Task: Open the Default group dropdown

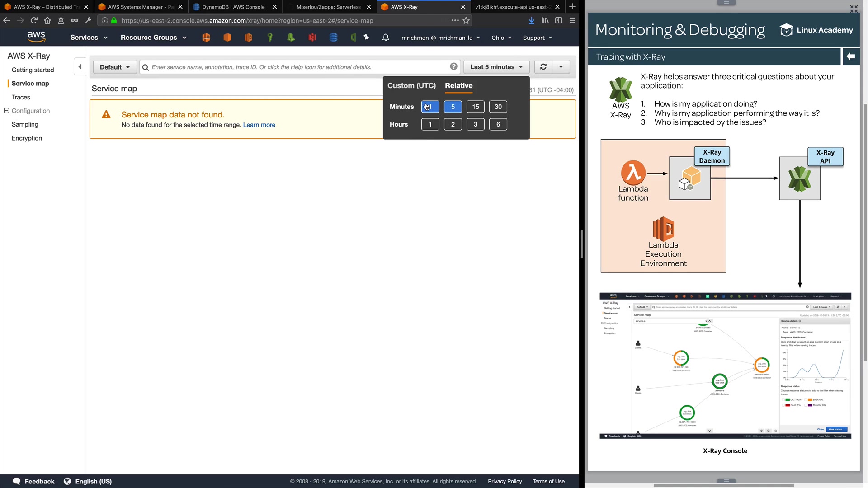Action: click(x=115, y=67)
